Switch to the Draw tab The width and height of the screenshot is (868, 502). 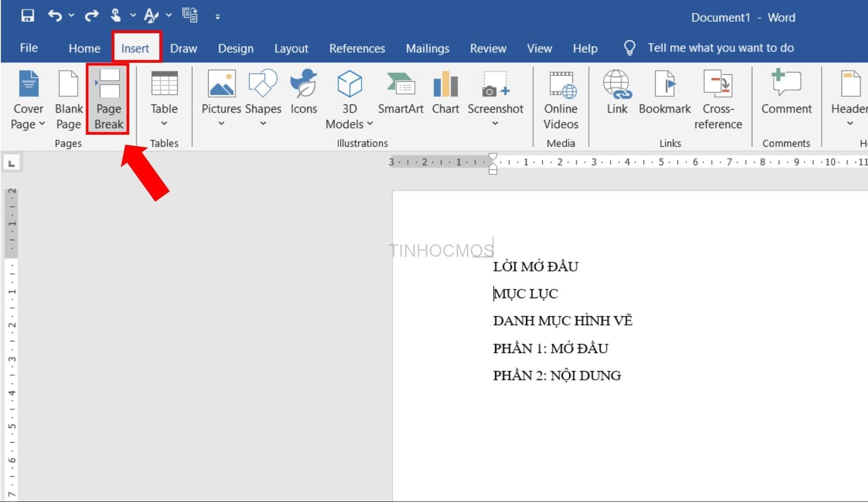[x=184, y=48]
